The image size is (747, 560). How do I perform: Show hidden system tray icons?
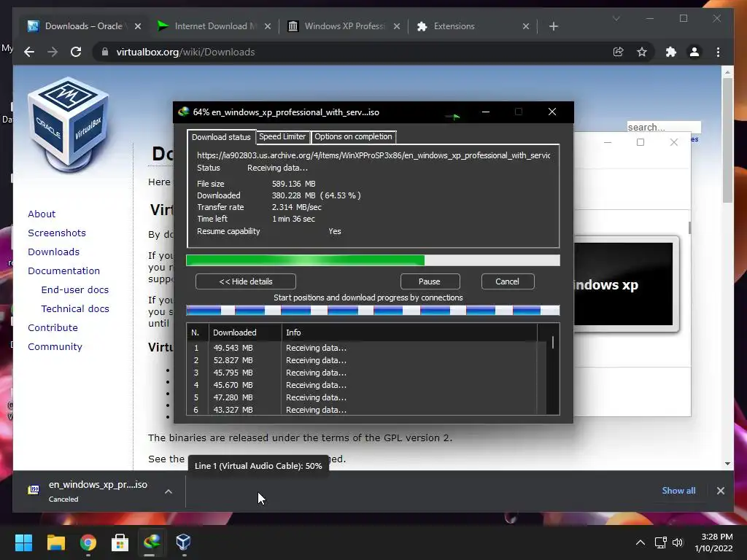640,542
